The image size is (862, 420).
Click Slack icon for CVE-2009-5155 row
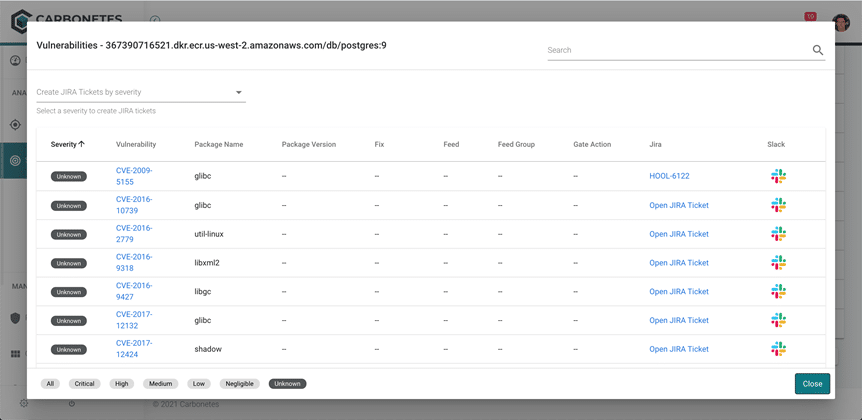click(778, 176)
